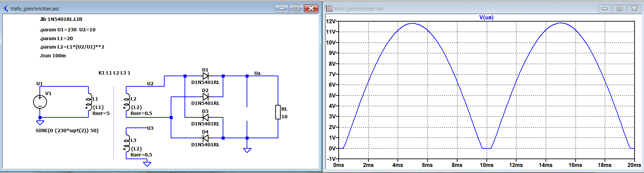Click the L3 inductor symbol
Screen dimensions: 644x173
[x=127, y=144]
